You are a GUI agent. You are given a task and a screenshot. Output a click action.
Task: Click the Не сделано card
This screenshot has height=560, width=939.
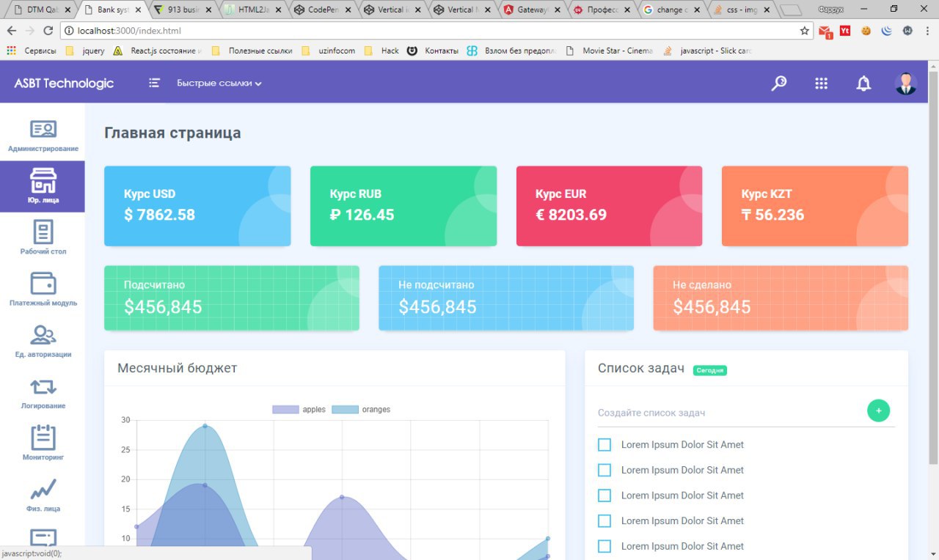click(781, 298)
